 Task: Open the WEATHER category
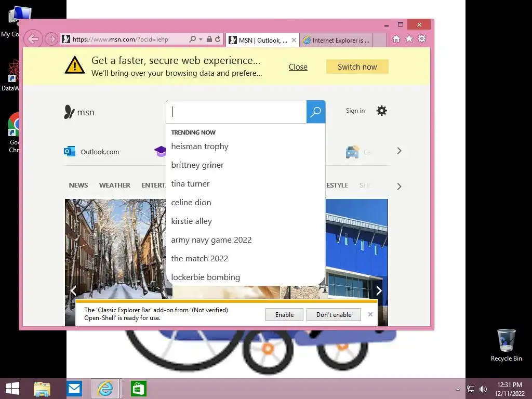[115, 185]
